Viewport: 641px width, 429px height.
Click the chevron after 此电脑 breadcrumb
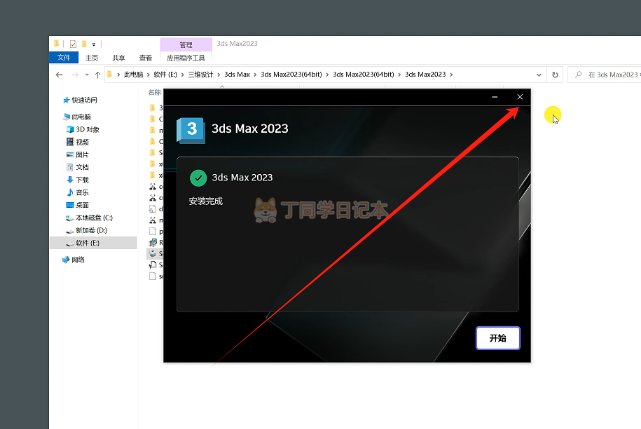click(148, 74)
